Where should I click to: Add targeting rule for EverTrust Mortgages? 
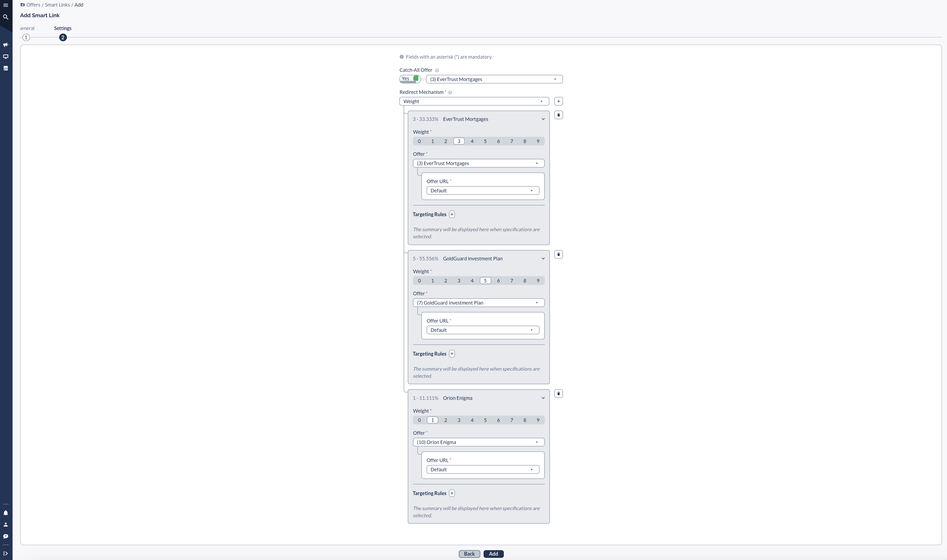[x=452, y=214]
